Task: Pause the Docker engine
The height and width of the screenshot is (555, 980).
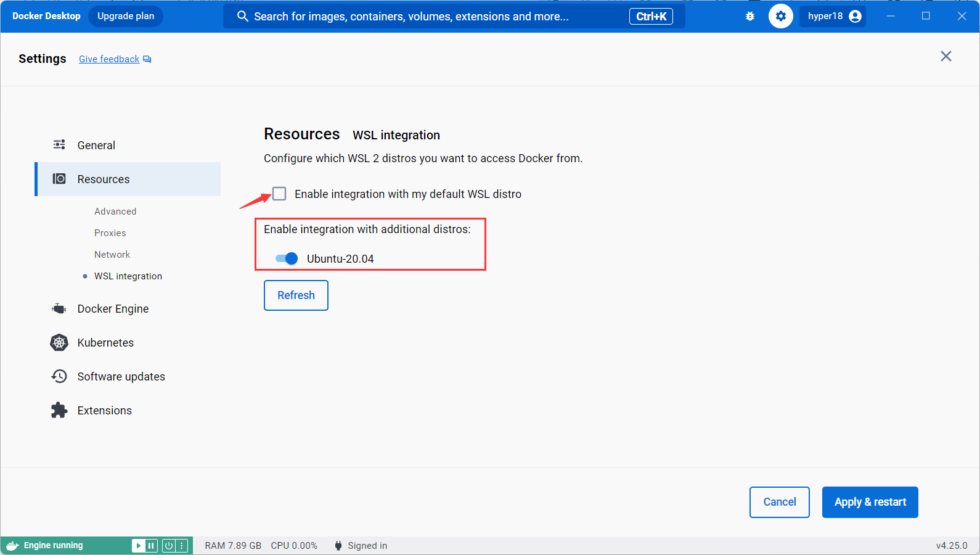Action: coord(151,546)
